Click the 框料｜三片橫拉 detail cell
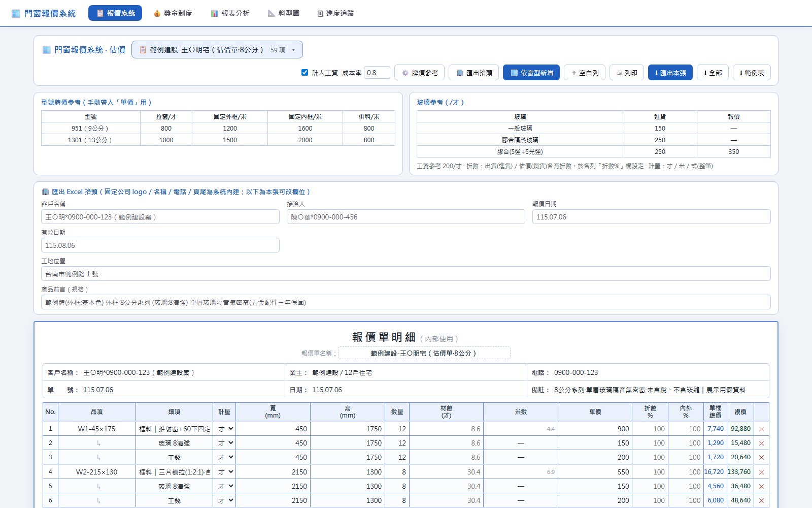The image size is (812, 508). (x=174, y=472)
